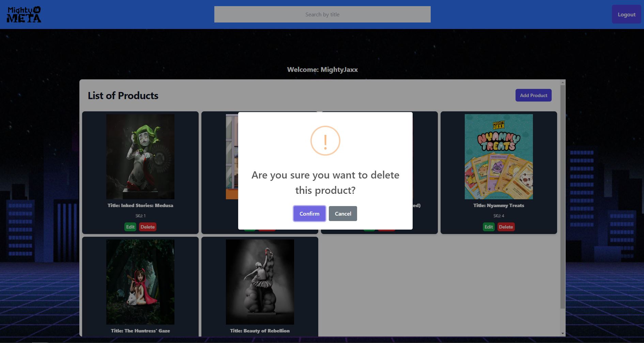Click the 'List of Products' heading
The width and height of the screenshot is (644, 343).
[123, 96]
